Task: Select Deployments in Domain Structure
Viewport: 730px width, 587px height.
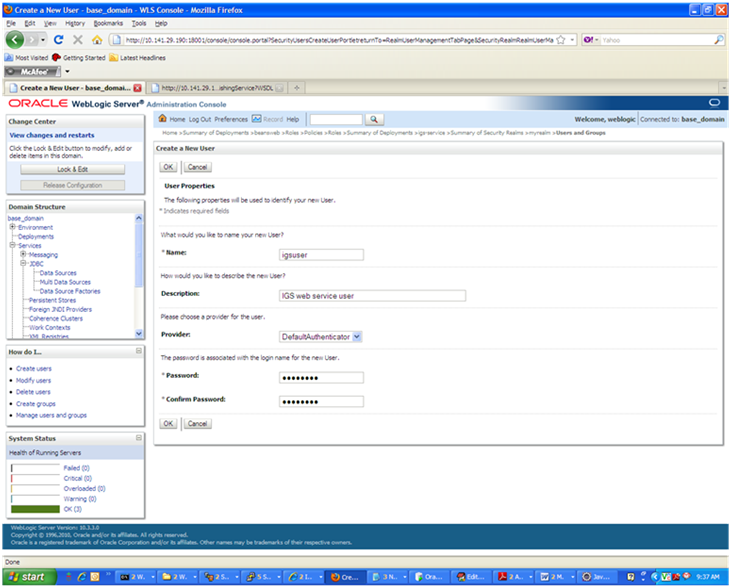Action: (36, 236)
